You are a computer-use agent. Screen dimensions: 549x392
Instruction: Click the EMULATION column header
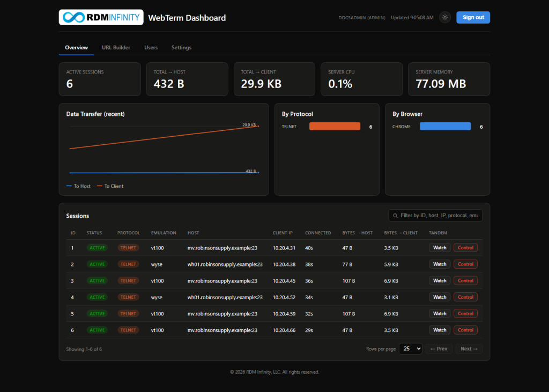(164, 233)
